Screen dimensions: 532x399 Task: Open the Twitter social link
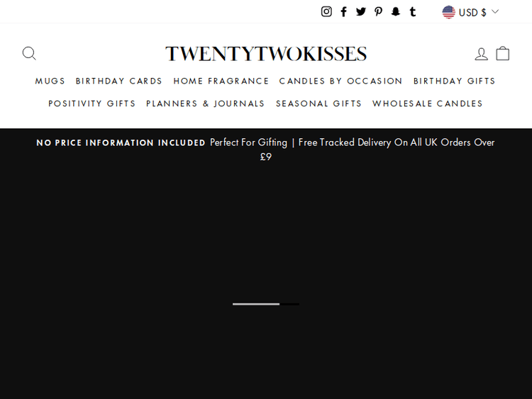click(361, 12)
